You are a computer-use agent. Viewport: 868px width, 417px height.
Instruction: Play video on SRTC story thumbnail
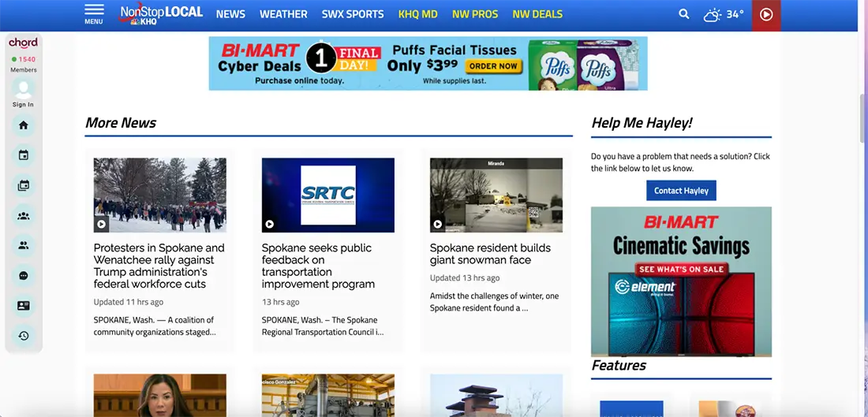(x=270, y=224)
